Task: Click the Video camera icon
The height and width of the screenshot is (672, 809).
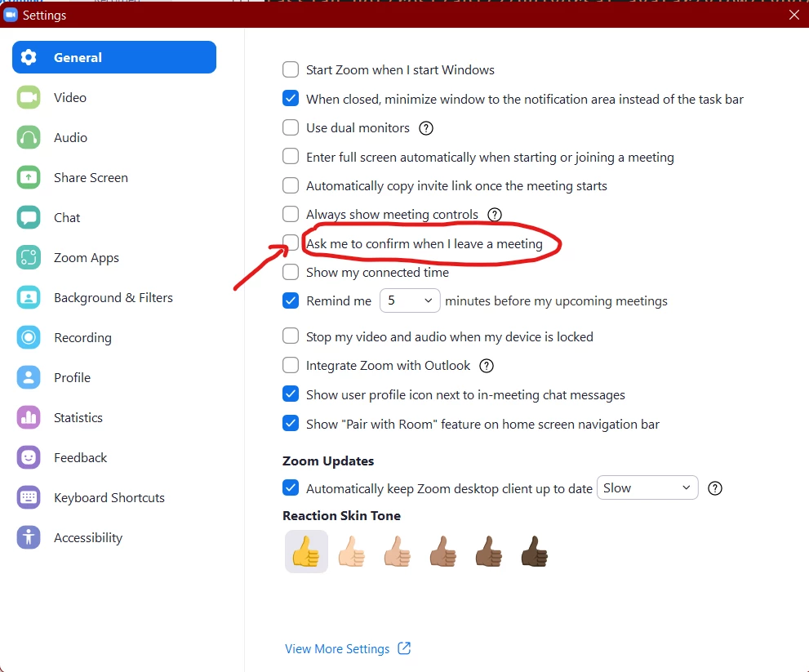Action: 29,97
